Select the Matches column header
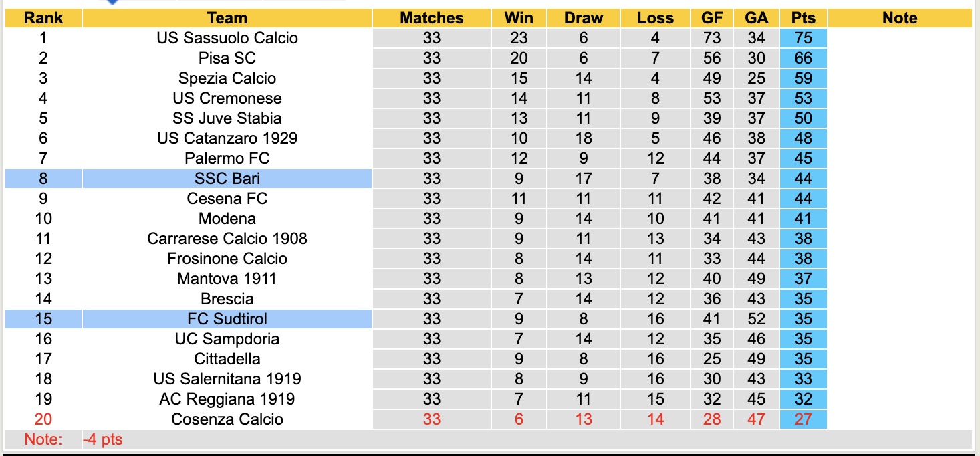 click(431, 18)
